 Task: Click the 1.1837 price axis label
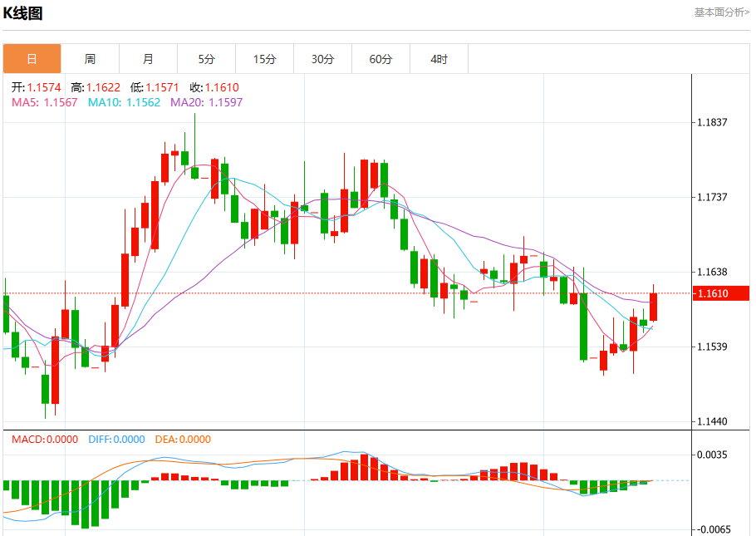pos(712,122)
